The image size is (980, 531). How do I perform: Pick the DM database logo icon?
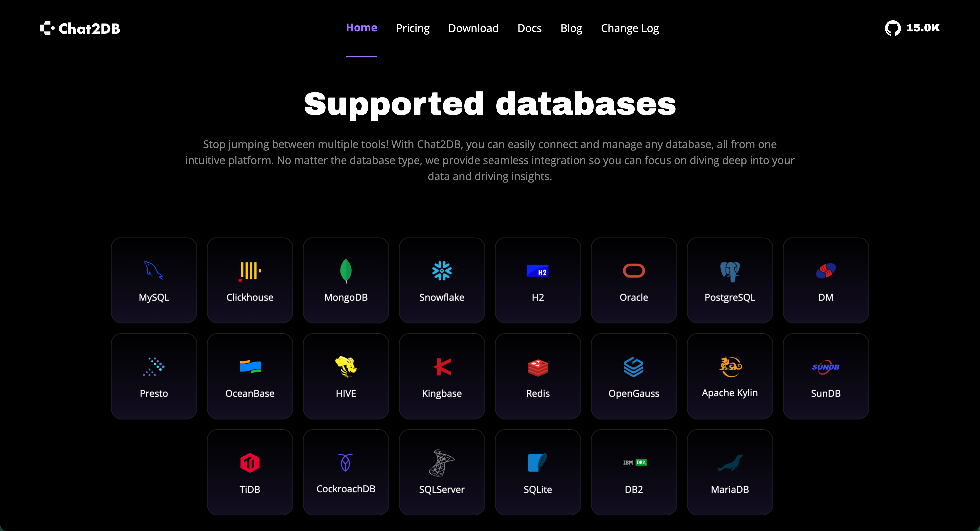pos(826,271)
